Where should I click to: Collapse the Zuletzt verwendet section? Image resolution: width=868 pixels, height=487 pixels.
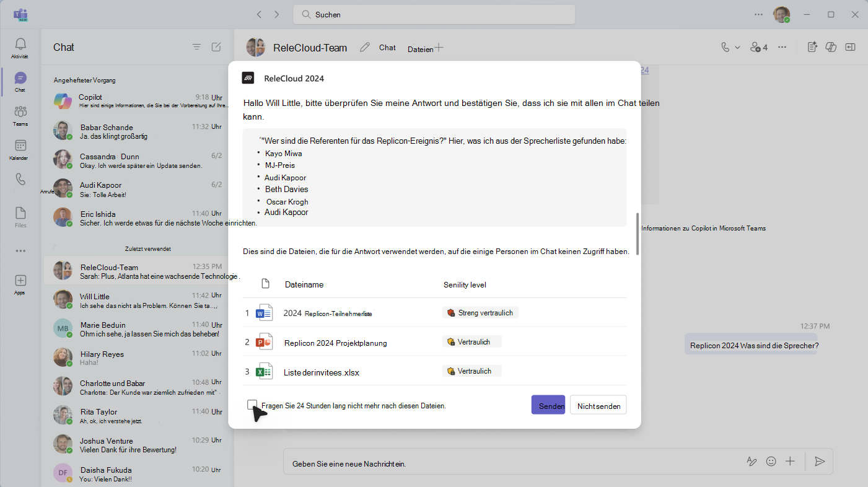pos(147,249)
